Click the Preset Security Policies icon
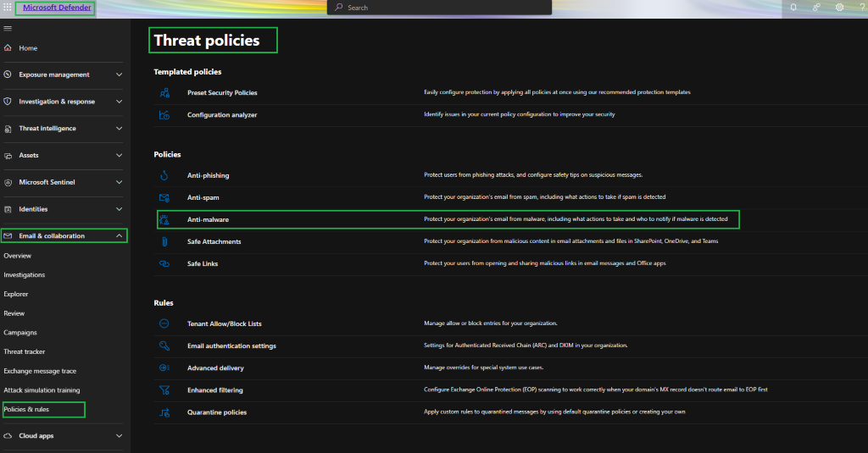868x453 pixels. pyautogui.click(x=164, y=93)
